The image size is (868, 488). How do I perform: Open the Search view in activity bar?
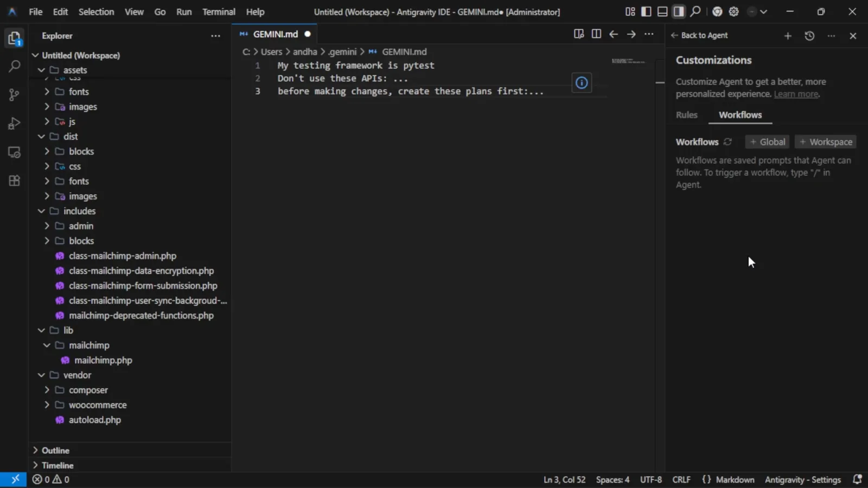[x=14, y=67]
